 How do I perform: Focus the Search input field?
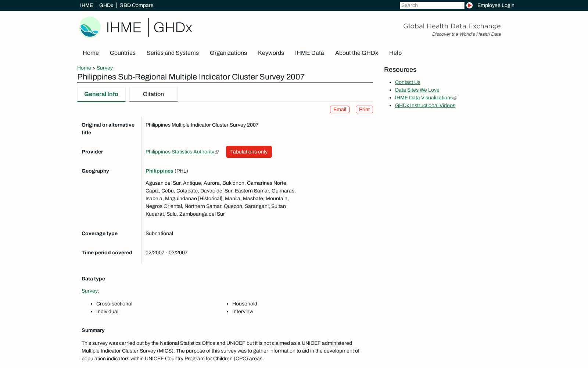[432, 5]
